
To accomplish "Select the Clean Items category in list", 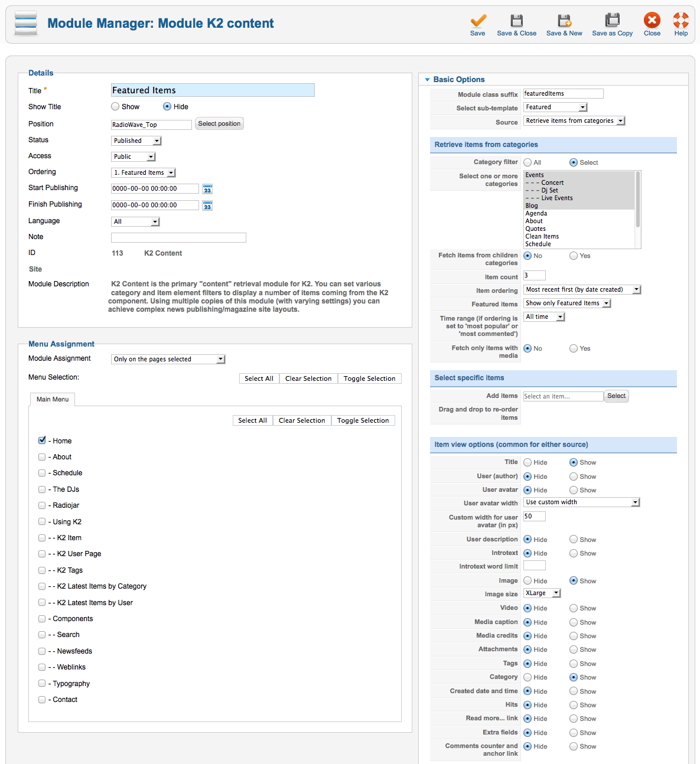I will 579,237.
